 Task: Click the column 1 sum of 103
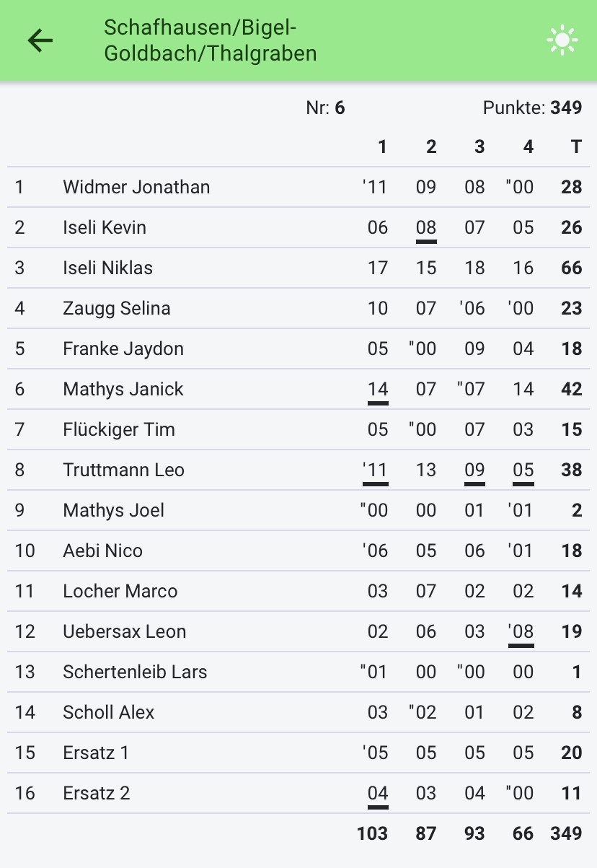(372, 833)
